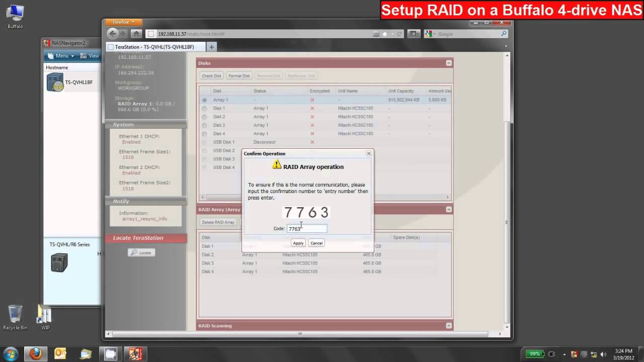Select the Disk 3 radio button in Disks

(x=204, y=125)
